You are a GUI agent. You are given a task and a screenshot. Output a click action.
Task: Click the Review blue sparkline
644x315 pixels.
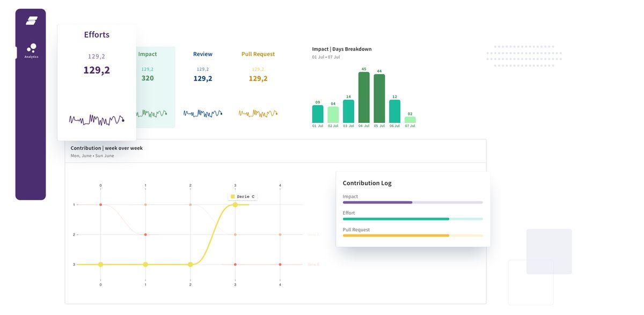click(x=203, y=113)
